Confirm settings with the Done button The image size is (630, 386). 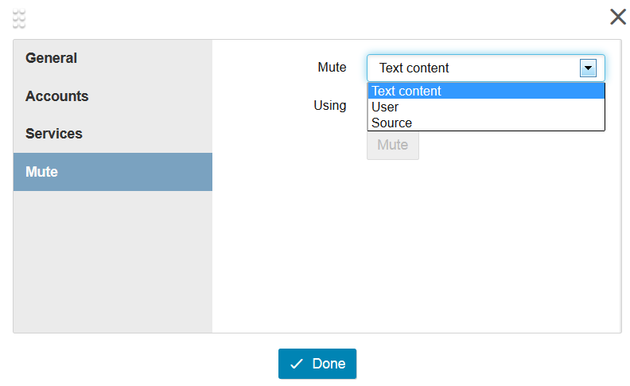click(317, 364)
